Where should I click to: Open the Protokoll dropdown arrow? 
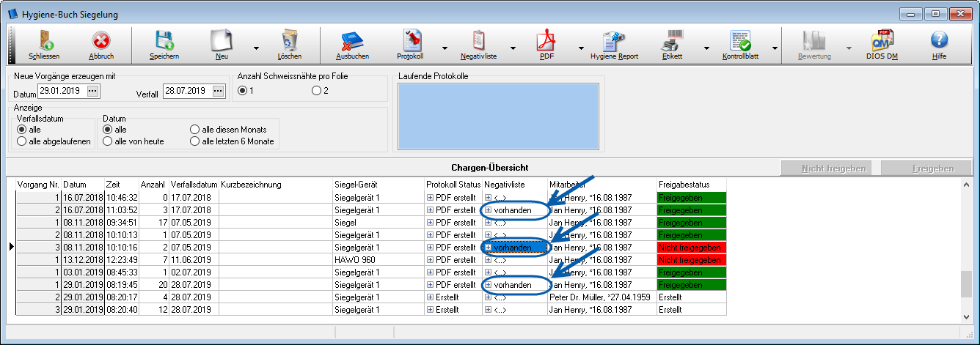(445, 48)
